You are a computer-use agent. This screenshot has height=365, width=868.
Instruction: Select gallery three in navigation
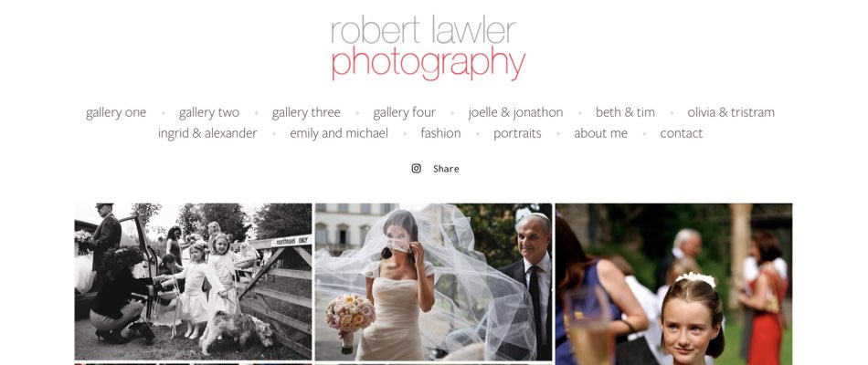coord(306,112)
